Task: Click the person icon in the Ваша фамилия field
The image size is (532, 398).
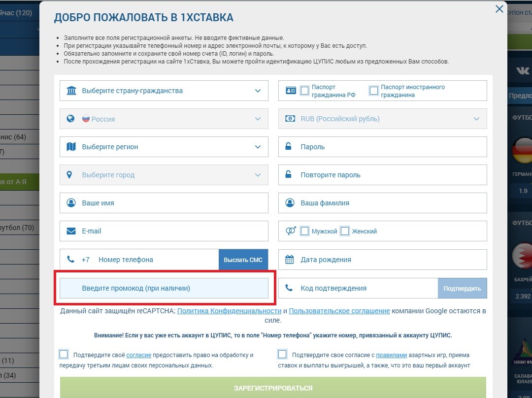Action: [290, 203]
